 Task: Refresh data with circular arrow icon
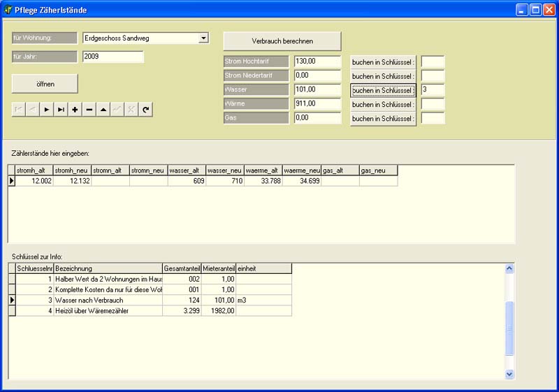click(146, 110)
